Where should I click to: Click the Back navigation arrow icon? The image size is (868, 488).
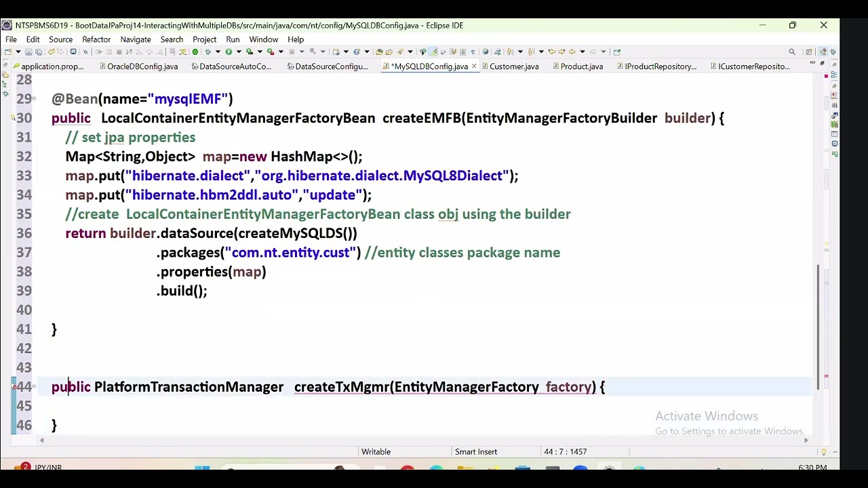coord(572,52)
